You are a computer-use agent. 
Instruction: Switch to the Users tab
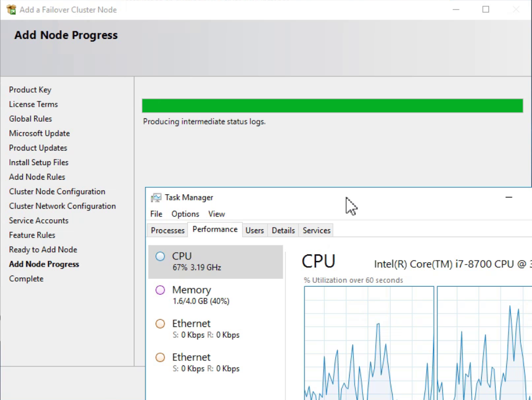[254, 230]
